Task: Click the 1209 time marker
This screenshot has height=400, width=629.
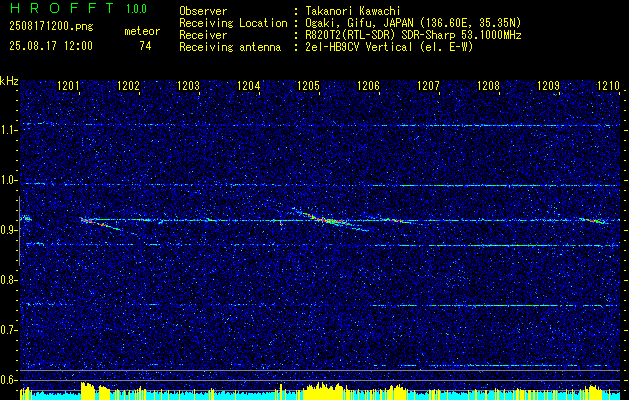Action: point(548,85)
